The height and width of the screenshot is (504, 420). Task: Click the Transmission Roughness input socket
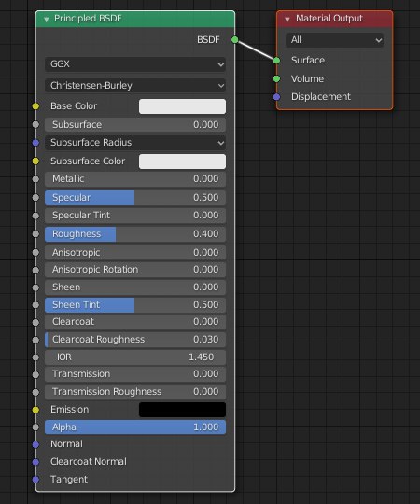click(35, 392)
